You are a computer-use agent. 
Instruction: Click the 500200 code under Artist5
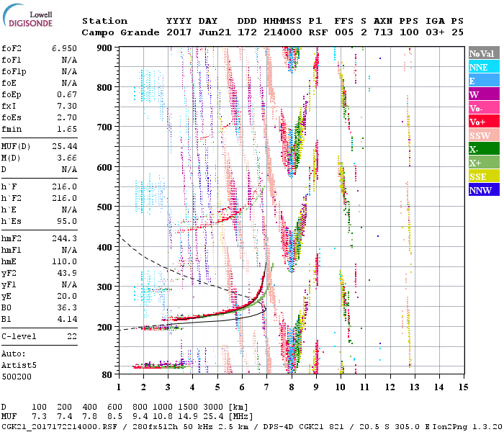point(17,377)
